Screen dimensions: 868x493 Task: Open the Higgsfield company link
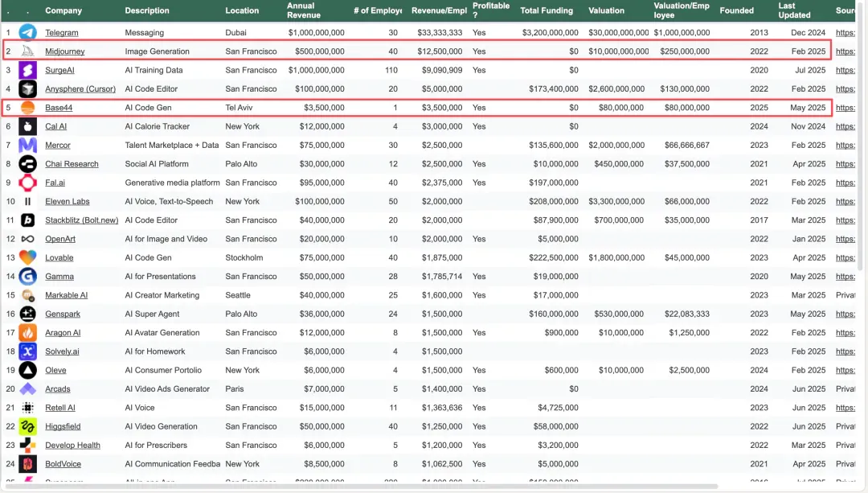click(63, 426)
